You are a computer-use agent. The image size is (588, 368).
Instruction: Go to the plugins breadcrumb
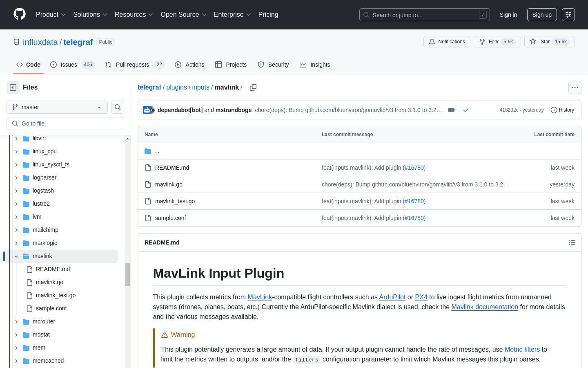(176, 88)
